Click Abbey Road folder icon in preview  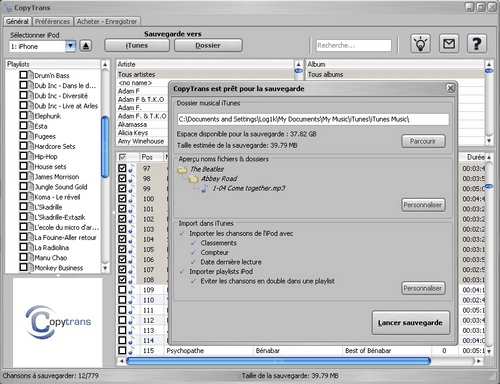pos(193,179)
